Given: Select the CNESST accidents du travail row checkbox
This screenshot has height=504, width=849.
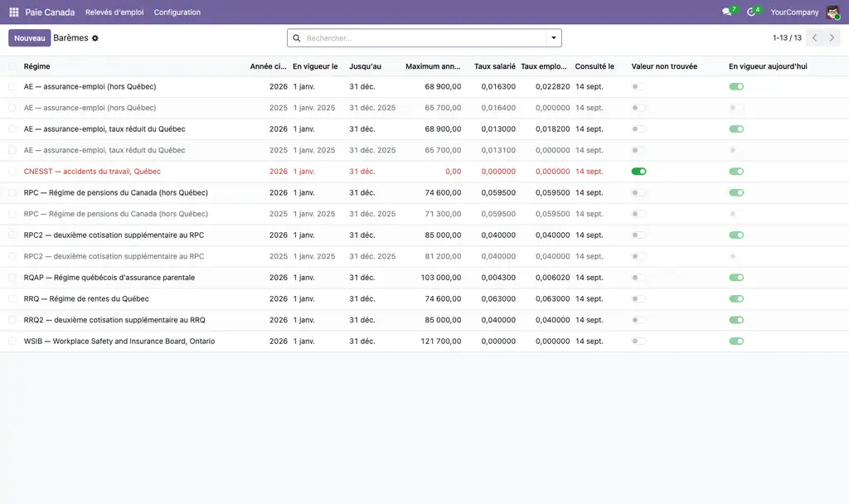Looking at the screenshot, I should coord(12,172).
